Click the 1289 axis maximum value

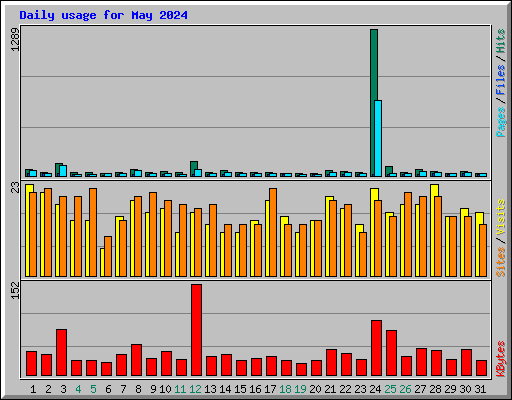pyautogui.click(x=15, y=40)
